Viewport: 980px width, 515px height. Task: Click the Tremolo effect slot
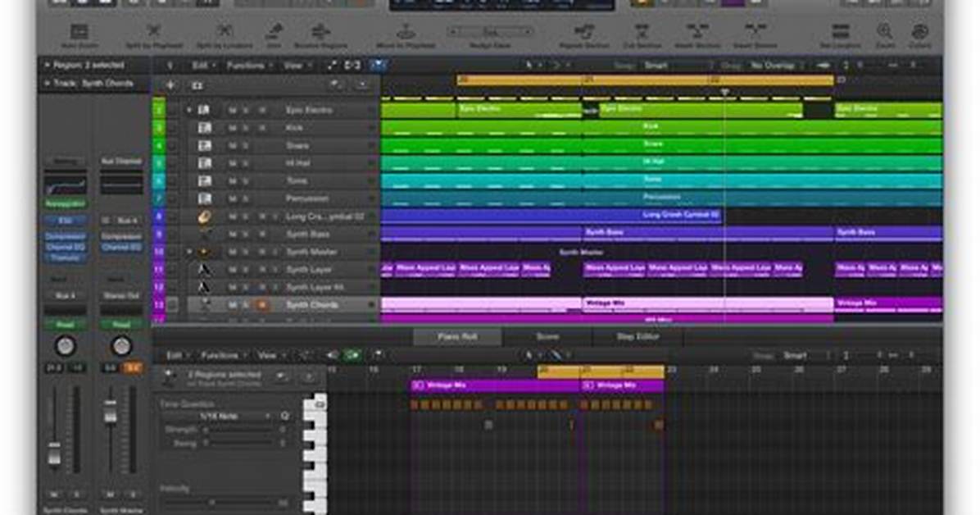pyautogui.click(x=65, y=257)
